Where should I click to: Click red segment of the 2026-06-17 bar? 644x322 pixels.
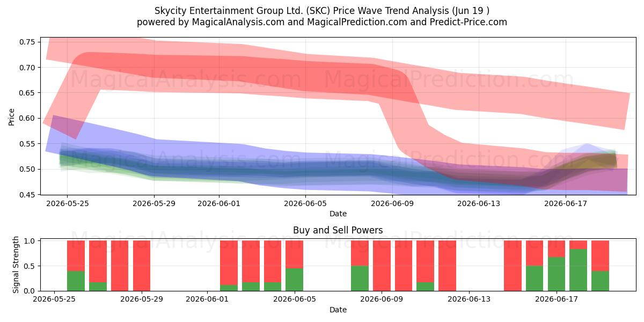point(557,249)
